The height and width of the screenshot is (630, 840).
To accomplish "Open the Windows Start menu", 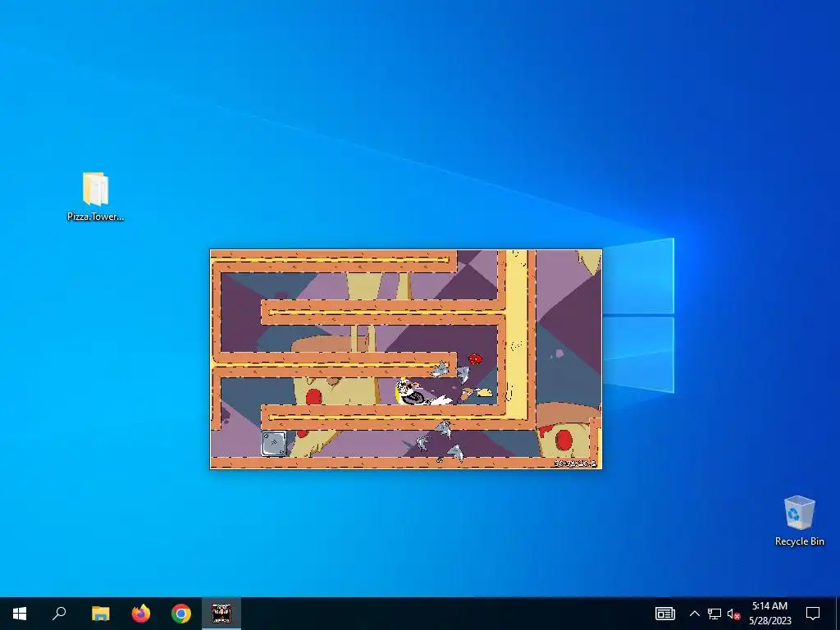I will pyautogui.click(x=20, y=614).
